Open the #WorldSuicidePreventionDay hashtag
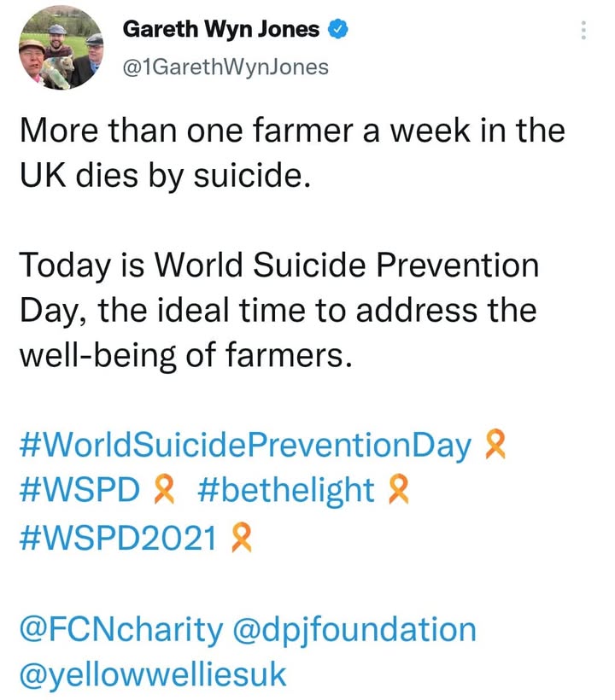The image size is (615, 700). [245, 446]
